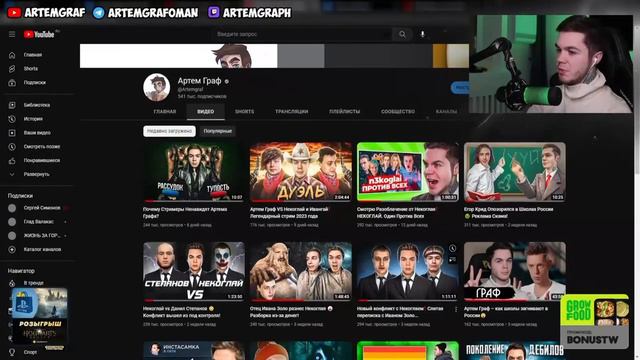Click Артем Граф channel avatar
Screen dimensions: 640x360
[x=157, y=87]
